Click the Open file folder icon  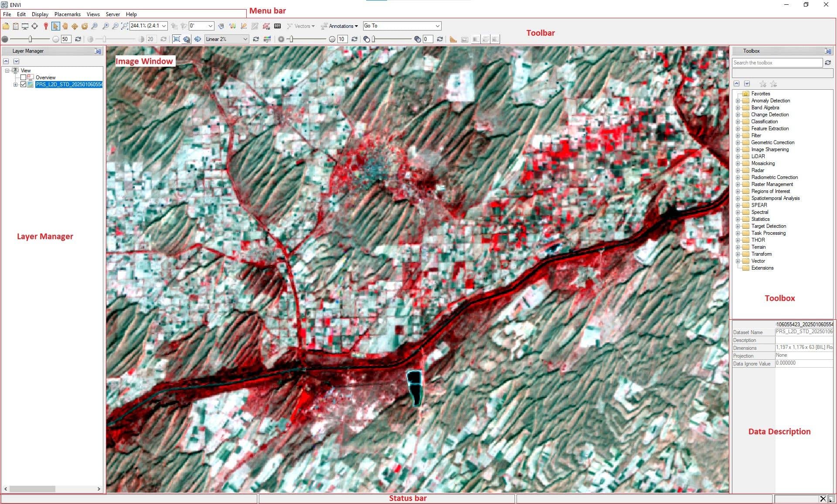pyautogui.click(x=6, y=26)
